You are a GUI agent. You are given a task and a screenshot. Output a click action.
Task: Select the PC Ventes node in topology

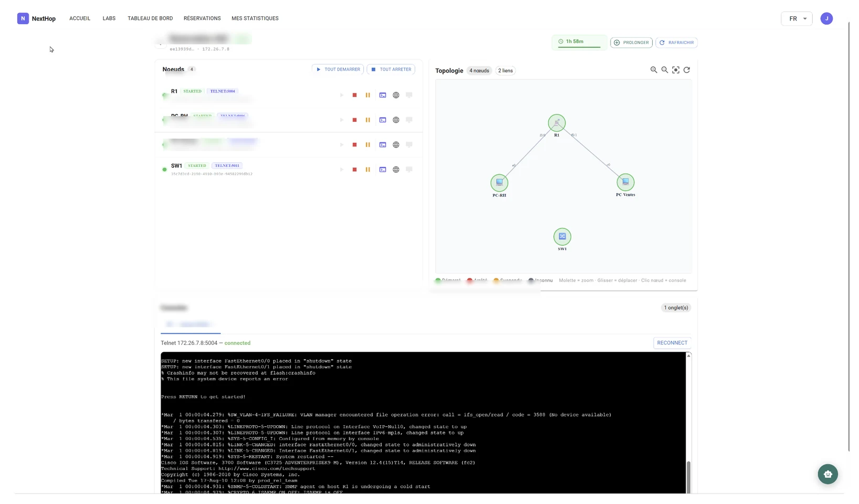coord(625,182)
